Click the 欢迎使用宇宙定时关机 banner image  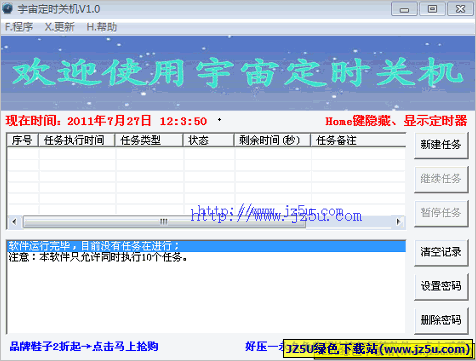tap(238, 73)
